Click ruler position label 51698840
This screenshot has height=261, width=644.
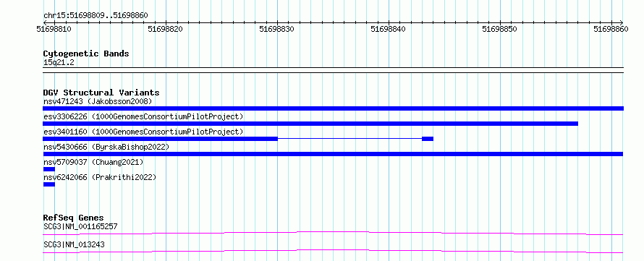tap(388, 29)
